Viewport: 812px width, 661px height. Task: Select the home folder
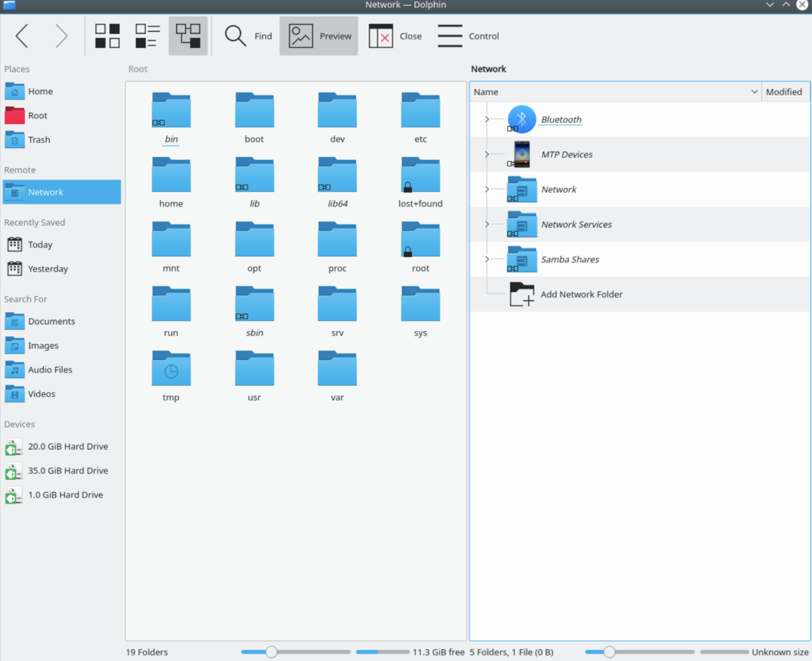coord(171,183)
